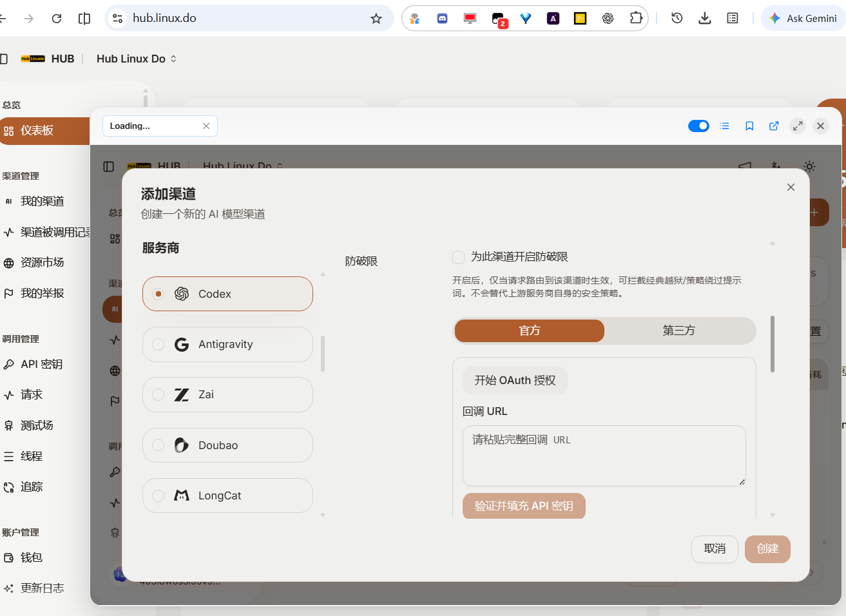The image size is (846, 616).
Task: Click the Zai logo icon
Action: 182,394
